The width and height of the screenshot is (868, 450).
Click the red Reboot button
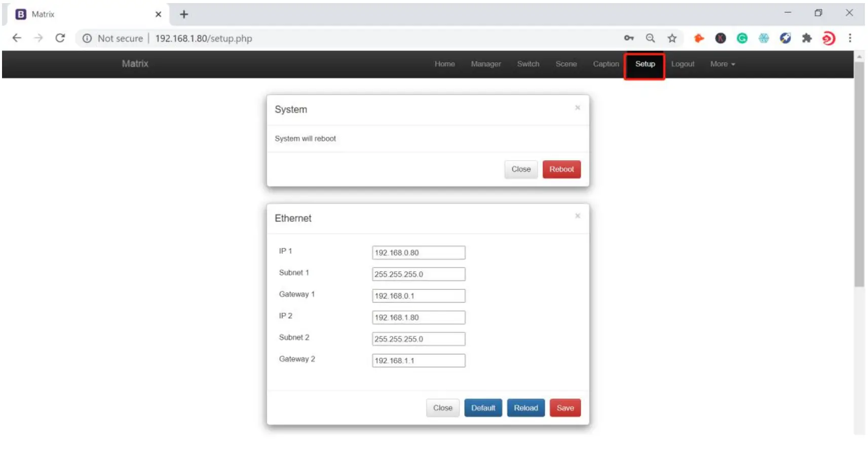pyautogui.click(x=561, y=169)
